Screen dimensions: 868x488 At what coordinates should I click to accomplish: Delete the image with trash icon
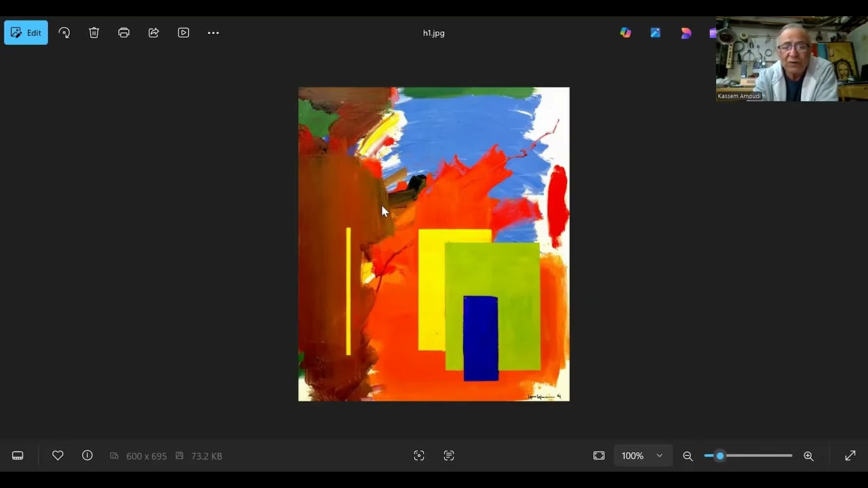click(94, 33)
